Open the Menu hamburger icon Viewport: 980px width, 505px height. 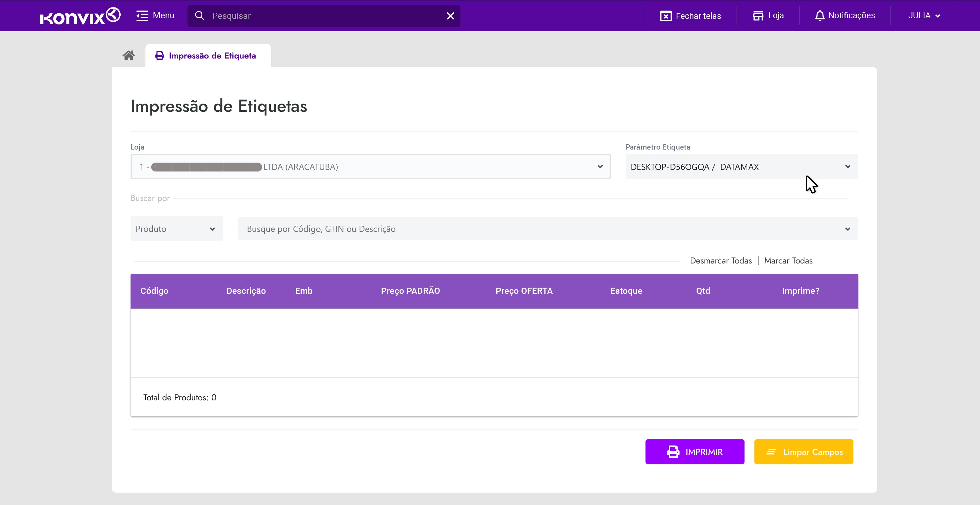[x=142, y=15]
